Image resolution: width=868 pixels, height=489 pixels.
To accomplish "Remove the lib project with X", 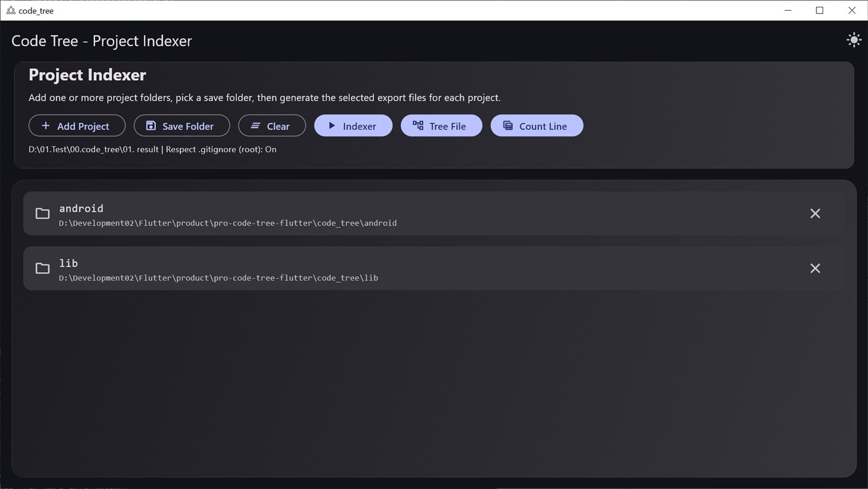I will click(815, 268).
